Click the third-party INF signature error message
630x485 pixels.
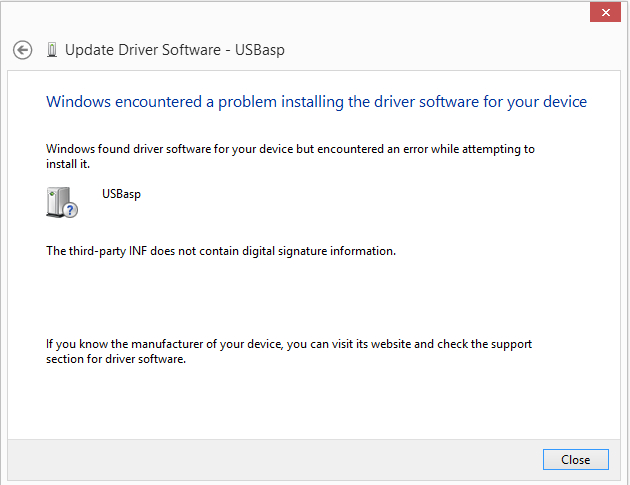click(x=221, y=251)
